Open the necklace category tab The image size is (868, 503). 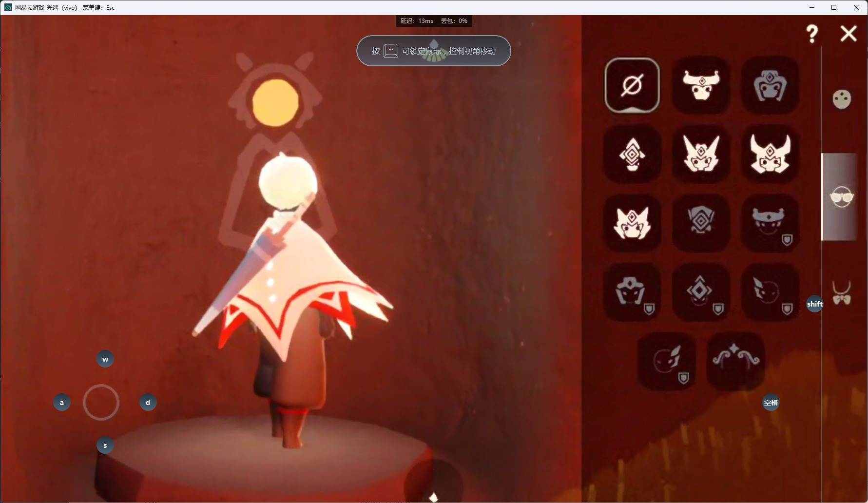pyautogui.click(x=842, y=293)
